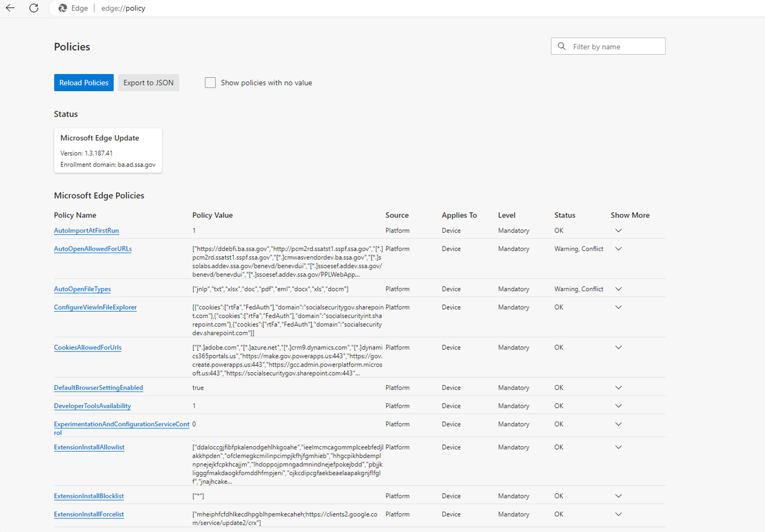Click the Microsoft Edge Update status card title
Screen dimensions: 765x532
coord(100,138)
